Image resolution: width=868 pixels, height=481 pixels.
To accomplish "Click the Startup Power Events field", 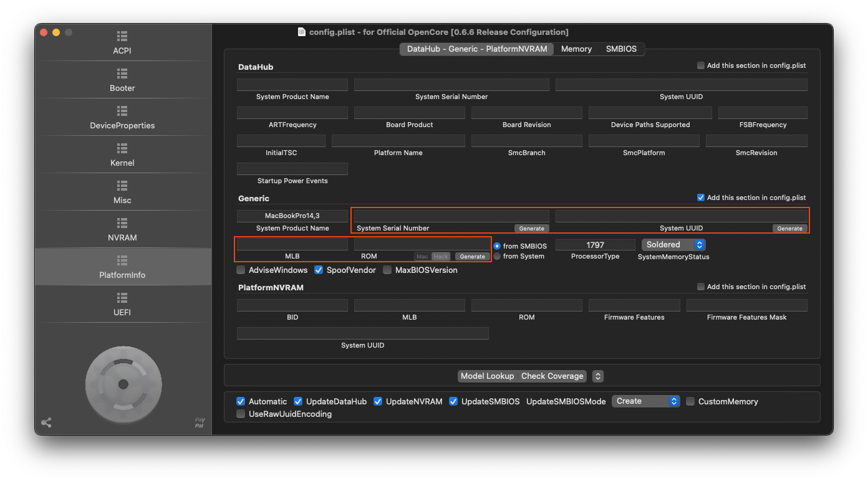I will click(x=292, y=169).
